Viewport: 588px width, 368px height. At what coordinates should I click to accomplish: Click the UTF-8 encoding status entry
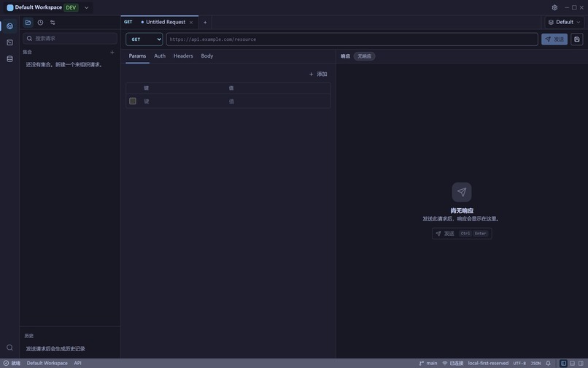(x=519, y=363)
